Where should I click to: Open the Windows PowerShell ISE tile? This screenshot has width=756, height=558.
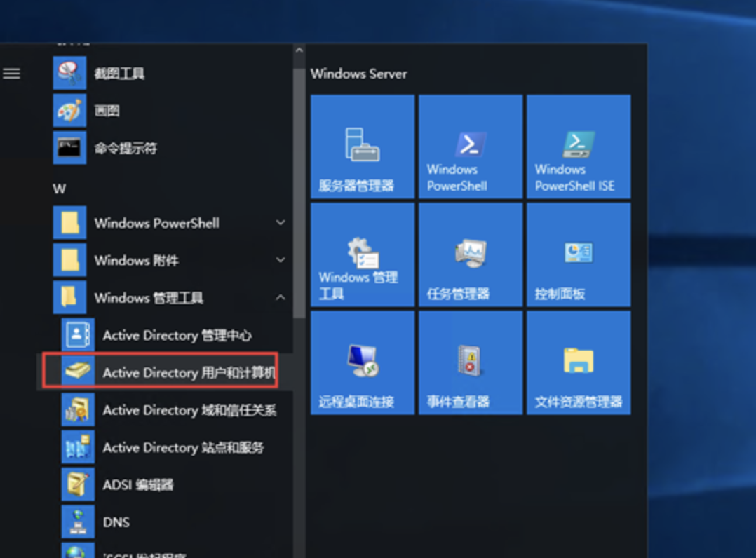pos(579,147)
